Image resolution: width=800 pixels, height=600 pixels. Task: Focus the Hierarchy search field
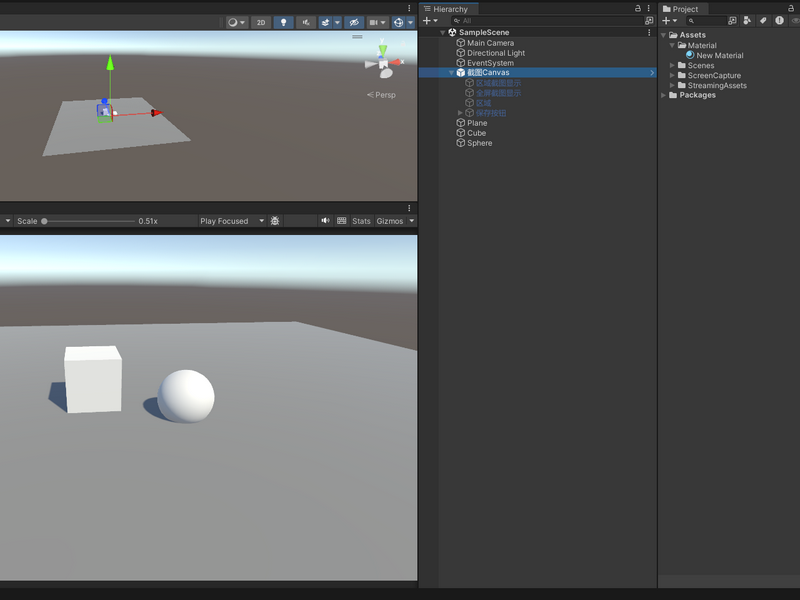[x=547, y=21]
